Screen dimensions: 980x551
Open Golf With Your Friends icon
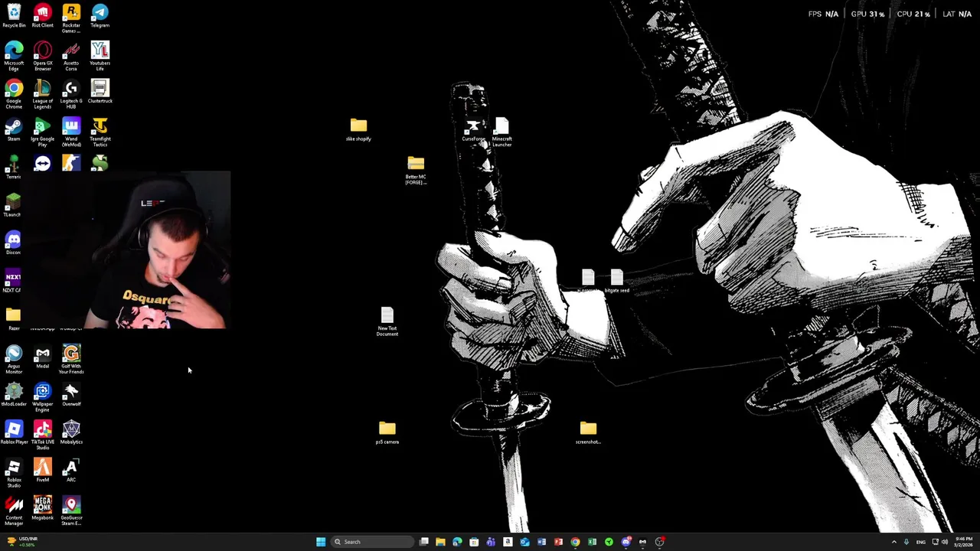(x=71, y=359)
